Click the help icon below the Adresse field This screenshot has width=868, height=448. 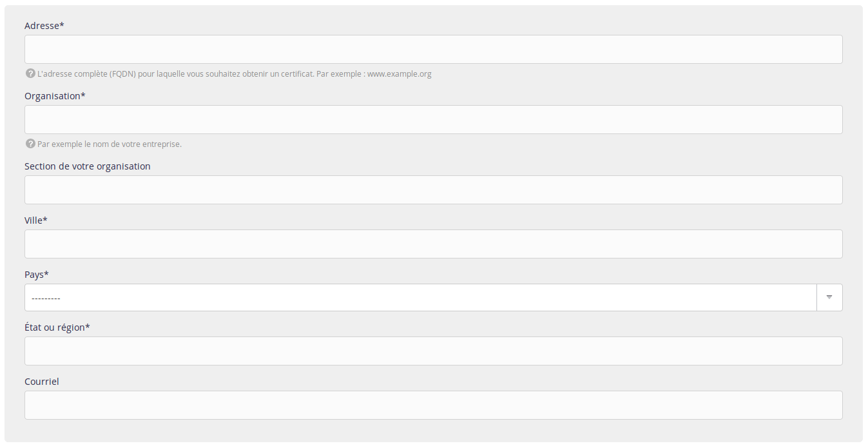30,73
